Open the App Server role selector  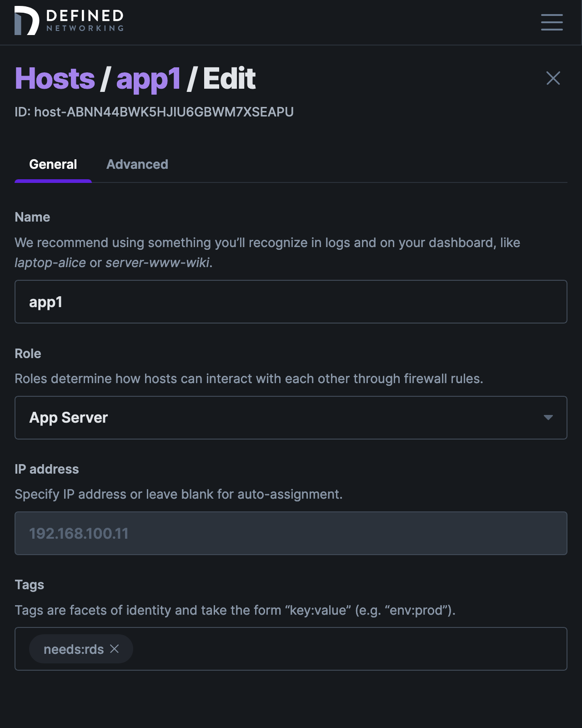[291, 418]
